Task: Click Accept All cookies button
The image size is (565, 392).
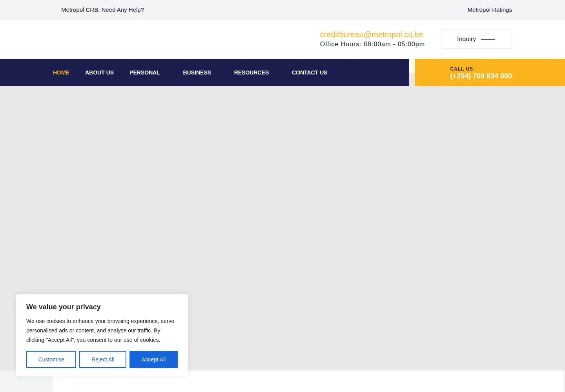Action: [153, 359]
